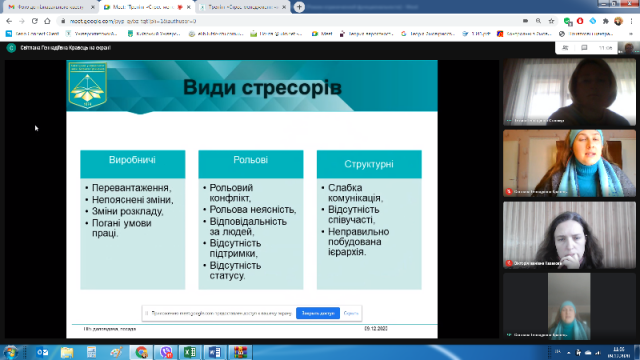
Task: Open the Meet participants list icon
Action: click(565, 48)
